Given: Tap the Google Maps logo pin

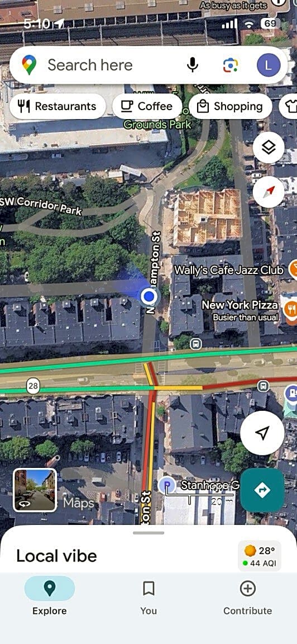Looking at the screenshot, I should point(28,65).
